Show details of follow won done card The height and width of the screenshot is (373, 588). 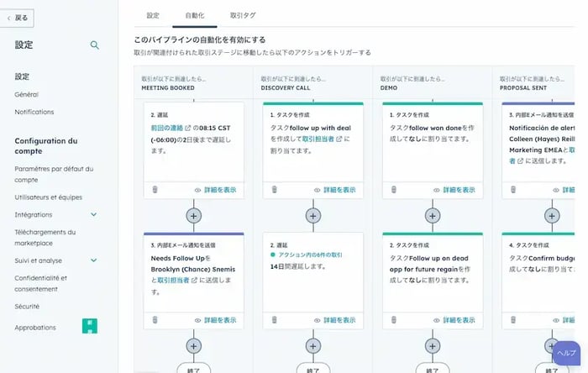454,190
